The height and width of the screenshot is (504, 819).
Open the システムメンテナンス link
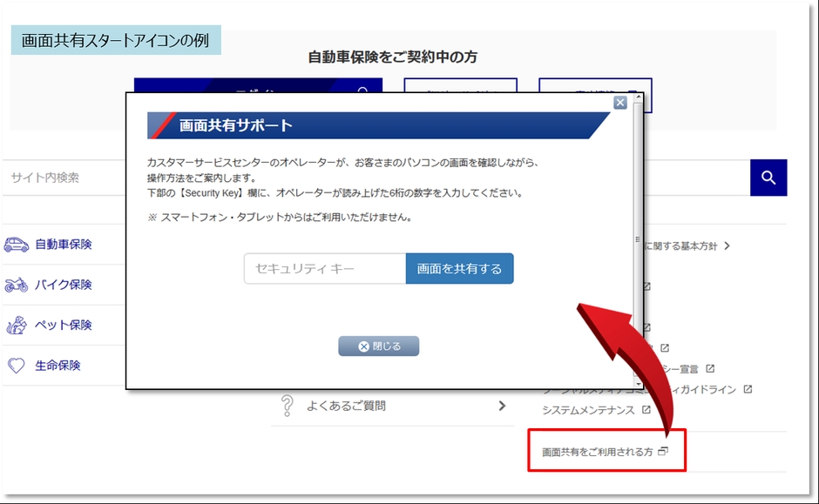(x=588, y=410)
